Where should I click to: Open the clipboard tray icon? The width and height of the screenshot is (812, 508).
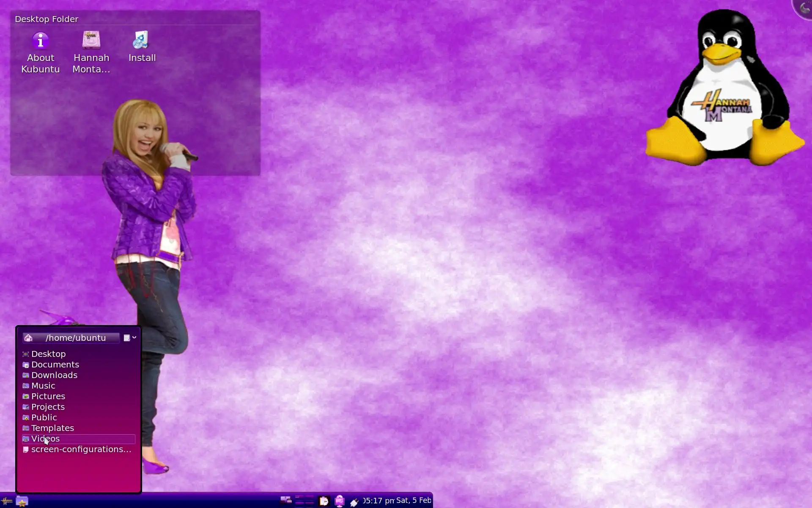(324, 501)
